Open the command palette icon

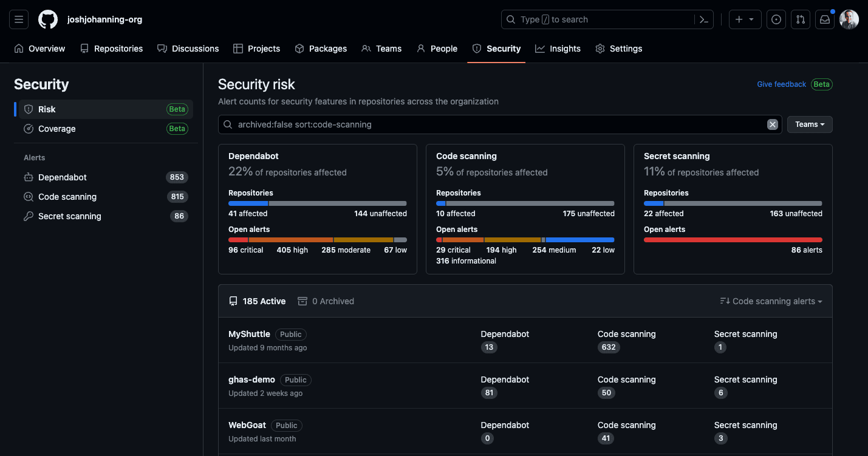[703, 19]
